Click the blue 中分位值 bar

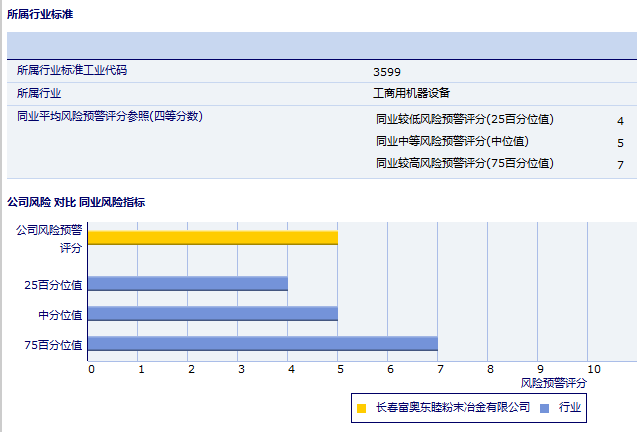click(212, 314)
